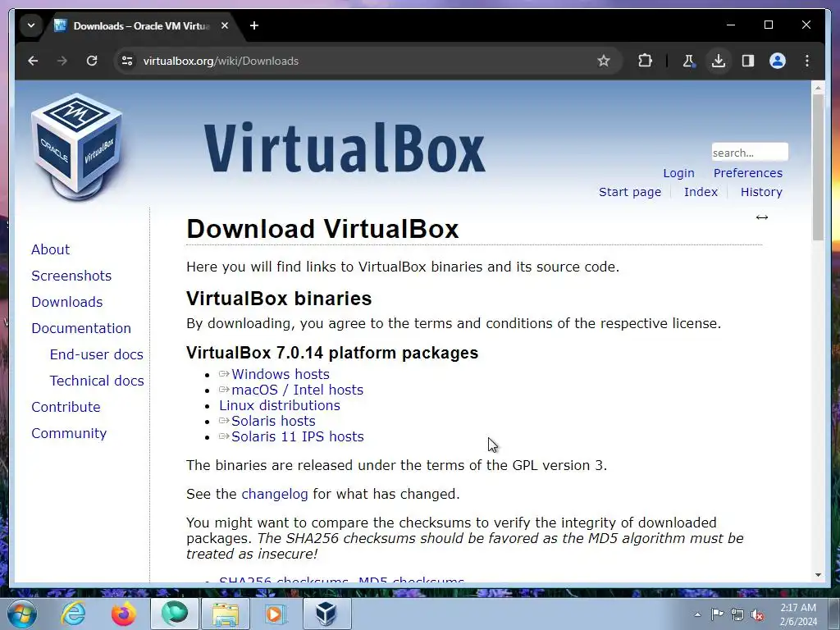Image resolution: width=840 pixels, height=630 pixels.
Task: Open a new browser tab
Action: pyautogui.click(x=254, y=25)
